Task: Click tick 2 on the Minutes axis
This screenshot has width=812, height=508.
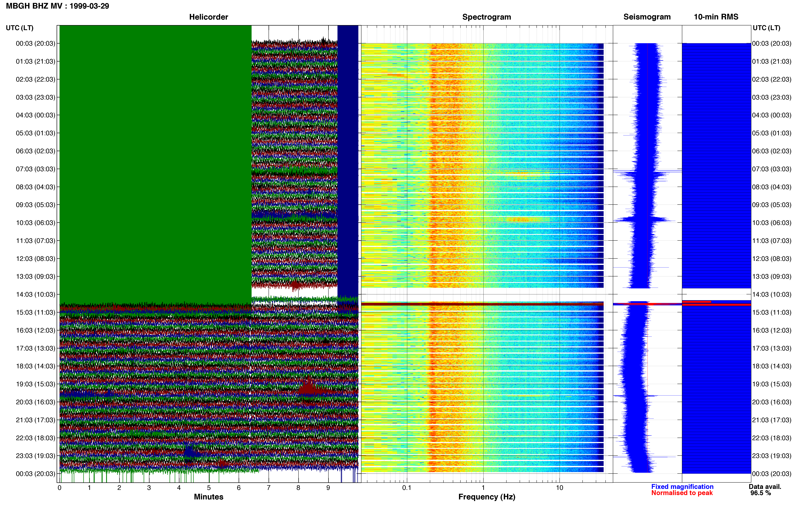Action: 119,488
